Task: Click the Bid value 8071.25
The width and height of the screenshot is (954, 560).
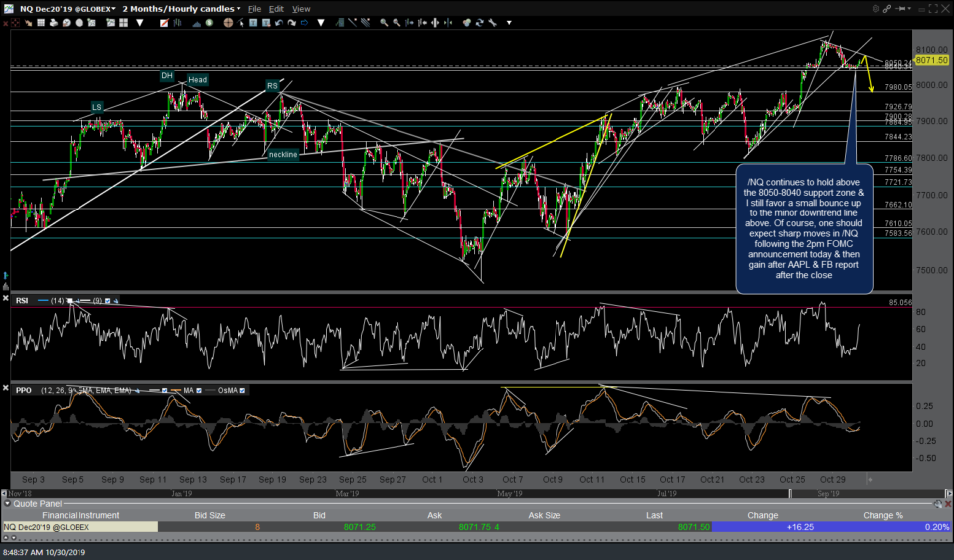Action: [359, 527]
